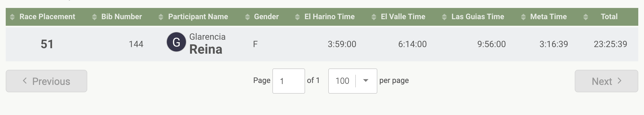The height and width of the screenshot is (115, 644).
Task: Click the El Valle Time sort icon
Action: pos(374,17)
